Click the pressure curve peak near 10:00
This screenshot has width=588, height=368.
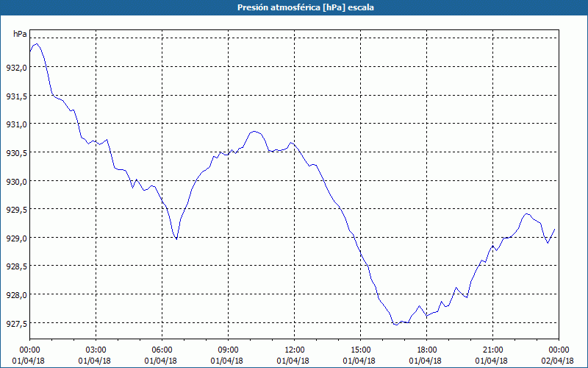coord(254,132)
